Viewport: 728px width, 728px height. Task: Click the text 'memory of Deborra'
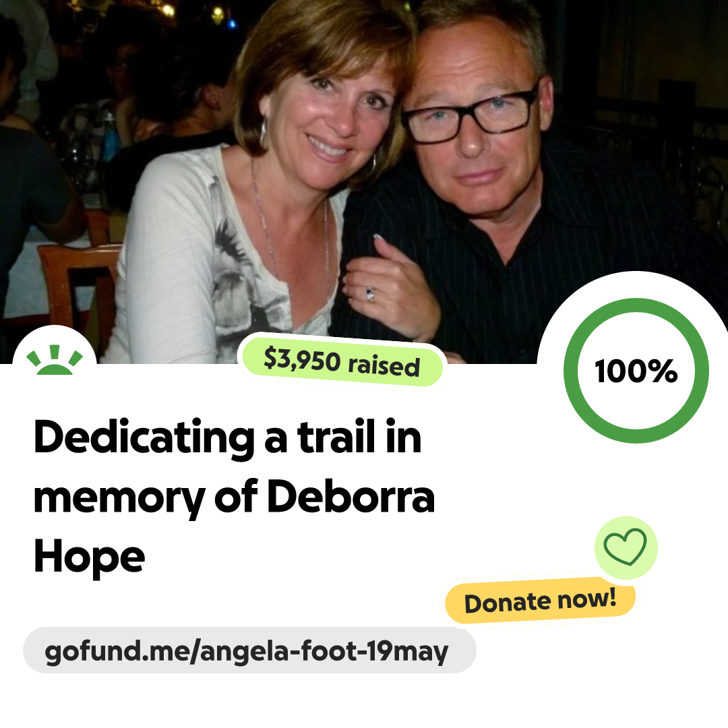click(234, 497)
